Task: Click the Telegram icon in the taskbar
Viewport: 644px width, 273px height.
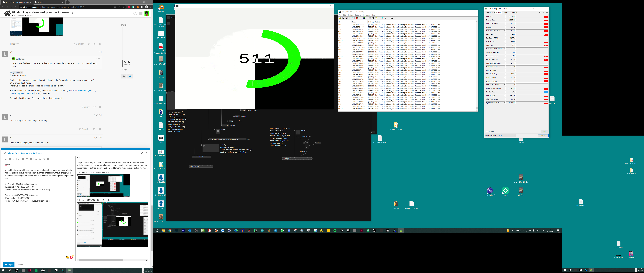Action: 275,231
